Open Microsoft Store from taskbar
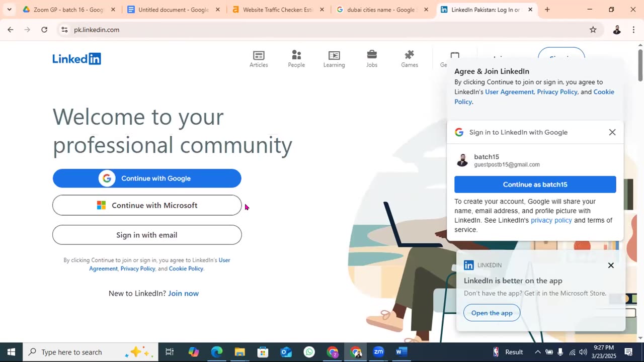 pos(263,352)
